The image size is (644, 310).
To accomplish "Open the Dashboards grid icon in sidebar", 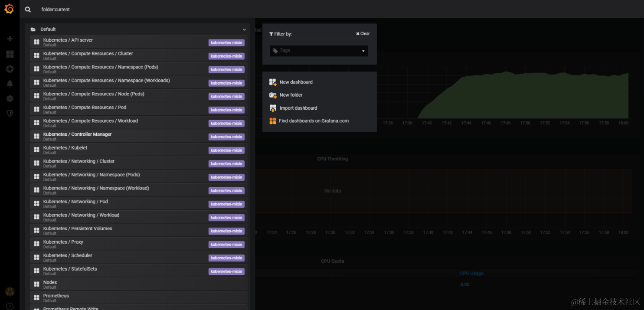I will 10,54.
